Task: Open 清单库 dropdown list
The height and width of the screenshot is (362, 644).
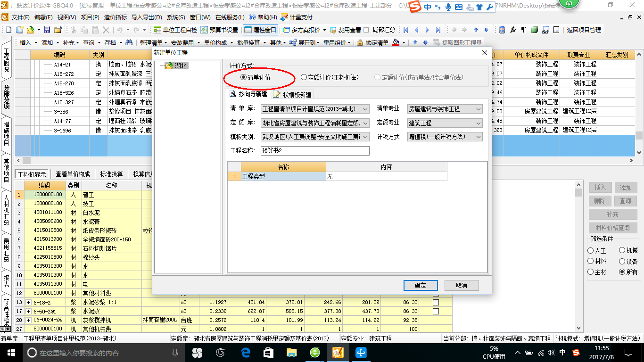Action: point(315,109)
